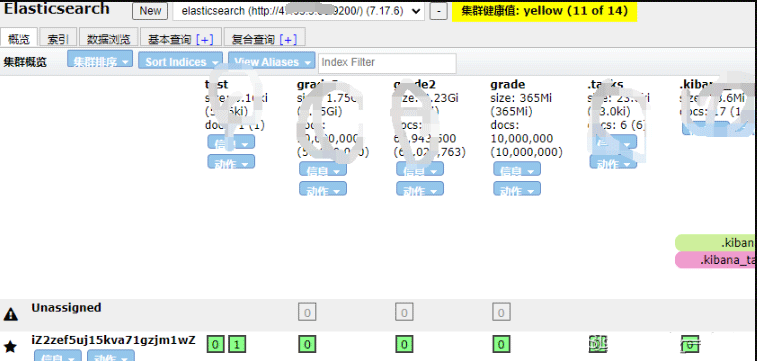Viewport: 757px width, 361px height.
Task: Click the minus button beside cluster selector
Action: (x=438, y=12)
